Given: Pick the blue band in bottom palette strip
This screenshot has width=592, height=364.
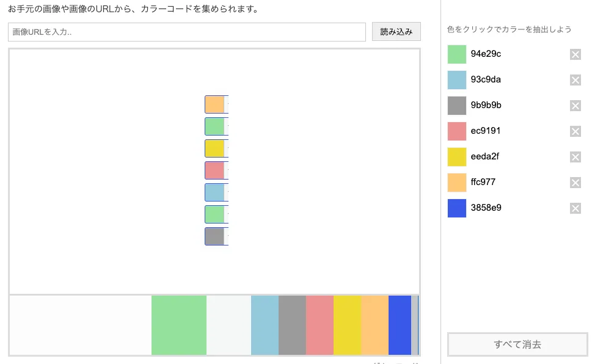Looking at the screenshot, I should (x=400, y=325).
